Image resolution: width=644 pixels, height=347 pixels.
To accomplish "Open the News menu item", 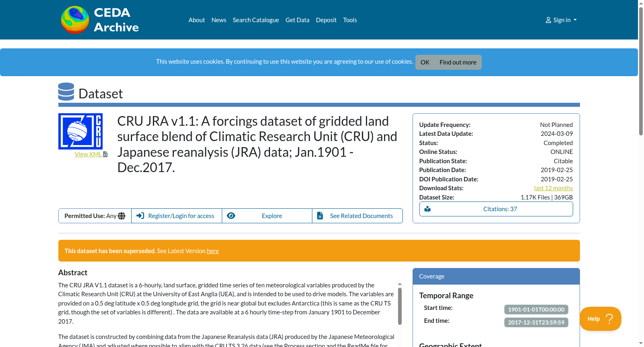I will tap(219, 20).
